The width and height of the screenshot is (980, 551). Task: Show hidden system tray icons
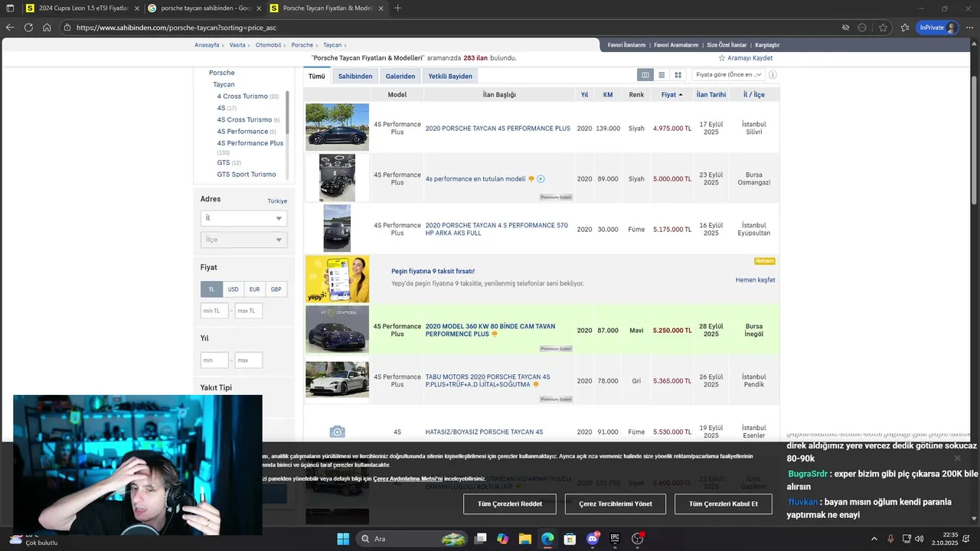[874, 539]
